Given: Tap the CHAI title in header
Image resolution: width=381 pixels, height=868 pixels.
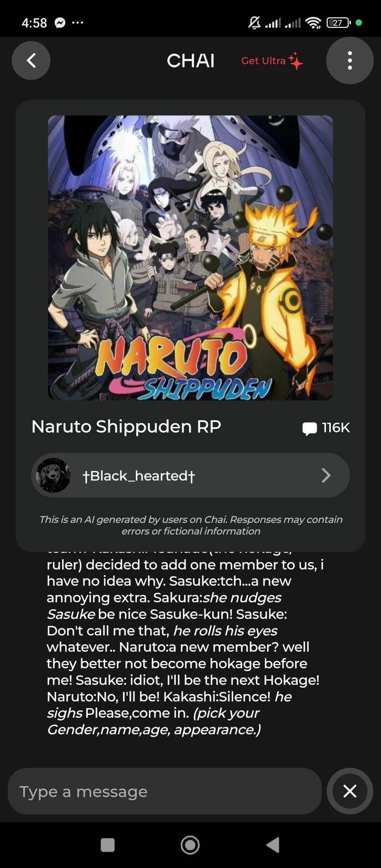Looking at the screenshot, I should click(190, 61).
